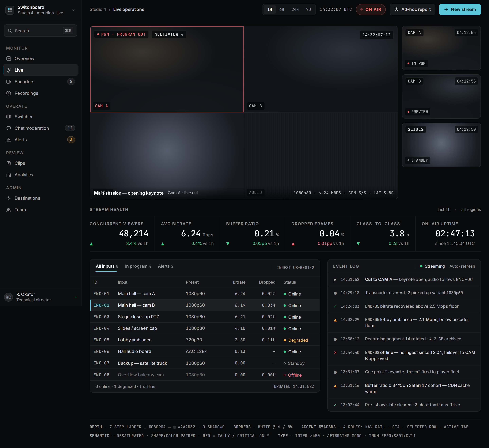Open Clips from the sidebar
Screen dimensions: 489x448
(41, 163)
